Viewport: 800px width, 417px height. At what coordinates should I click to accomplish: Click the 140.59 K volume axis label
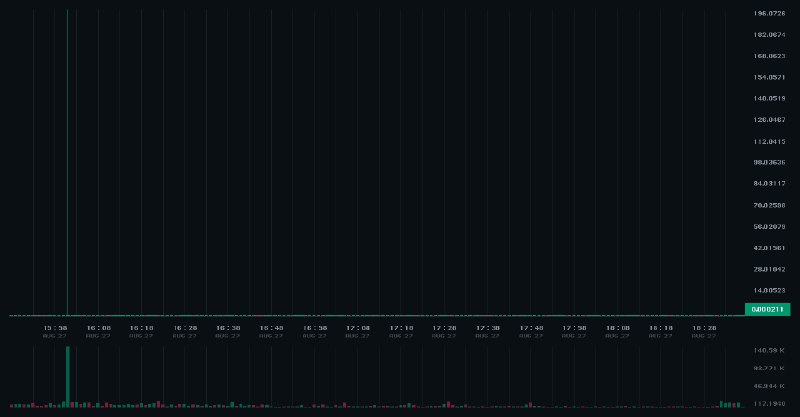[769, 351]
